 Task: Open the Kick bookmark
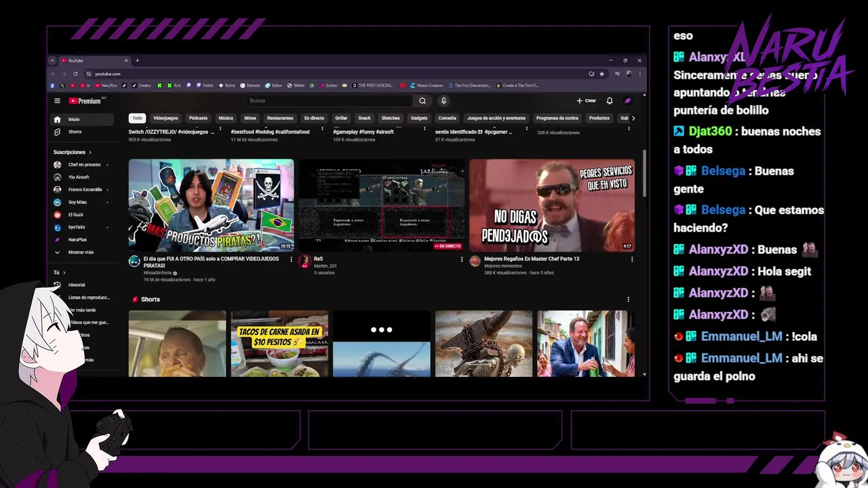click(174, 85)
